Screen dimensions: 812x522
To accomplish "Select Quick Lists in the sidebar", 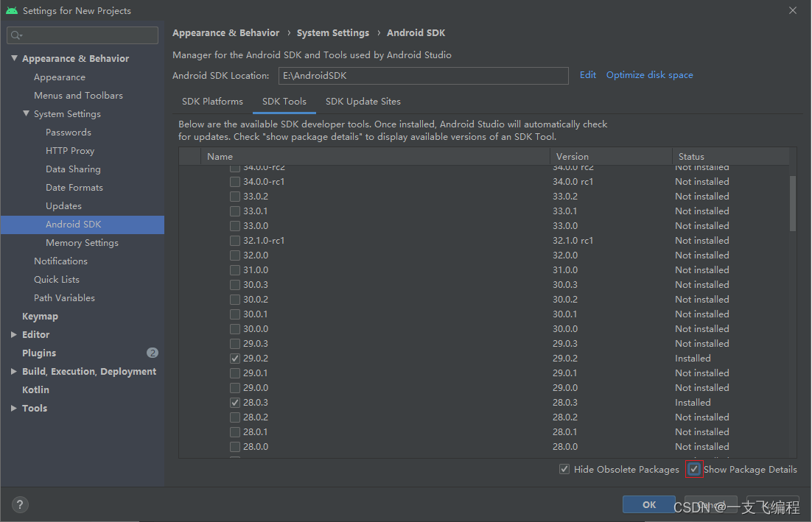I will click(x=57, y=279).
